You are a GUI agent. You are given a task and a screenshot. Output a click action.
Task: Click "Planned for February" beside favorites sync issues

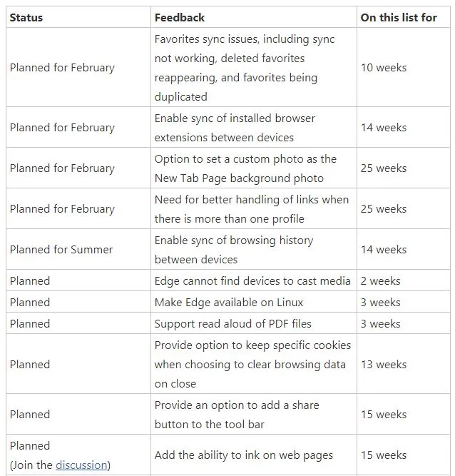tap(62, 68)
